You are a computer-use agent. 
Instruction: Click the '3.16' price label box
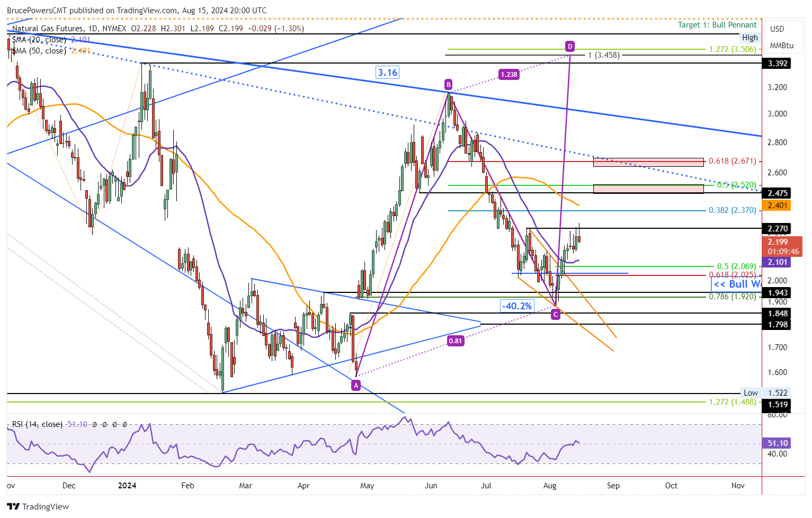(387, 73)
